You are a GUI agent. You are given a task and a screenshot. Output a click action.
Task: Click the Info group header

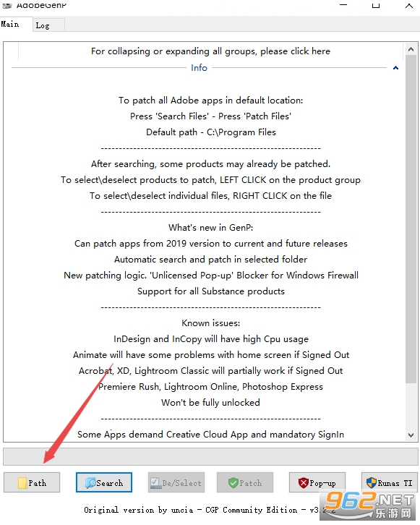tap(199, 68)
